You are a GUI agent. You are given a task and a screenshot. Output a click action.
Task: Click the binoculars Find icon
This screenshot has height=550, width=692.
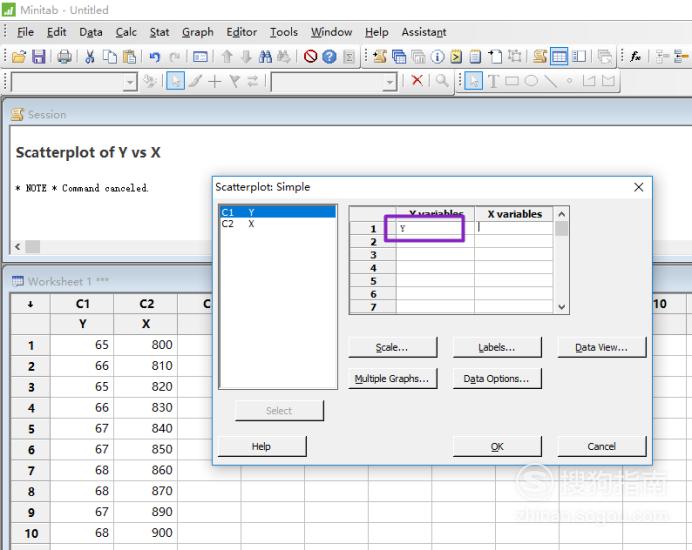pos(265,57)
